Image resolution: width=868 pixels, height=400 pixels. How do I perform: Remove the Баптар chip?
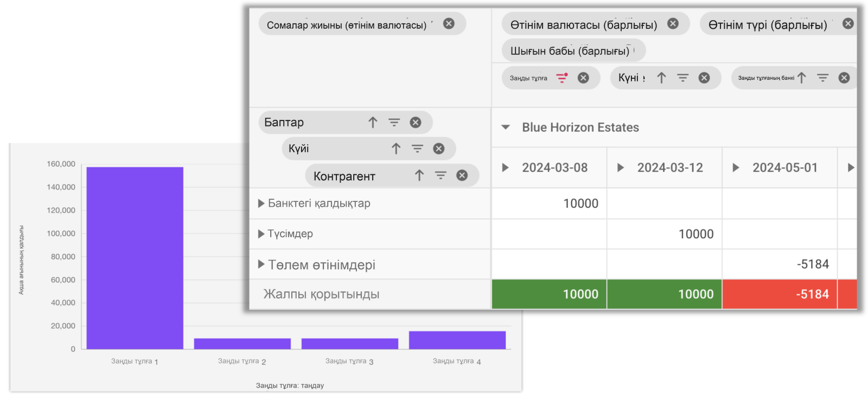416,122
